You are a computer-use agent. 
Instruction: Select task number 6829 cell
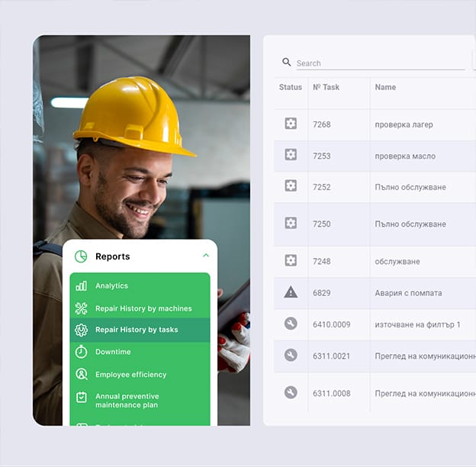click(x=321, y=293)
